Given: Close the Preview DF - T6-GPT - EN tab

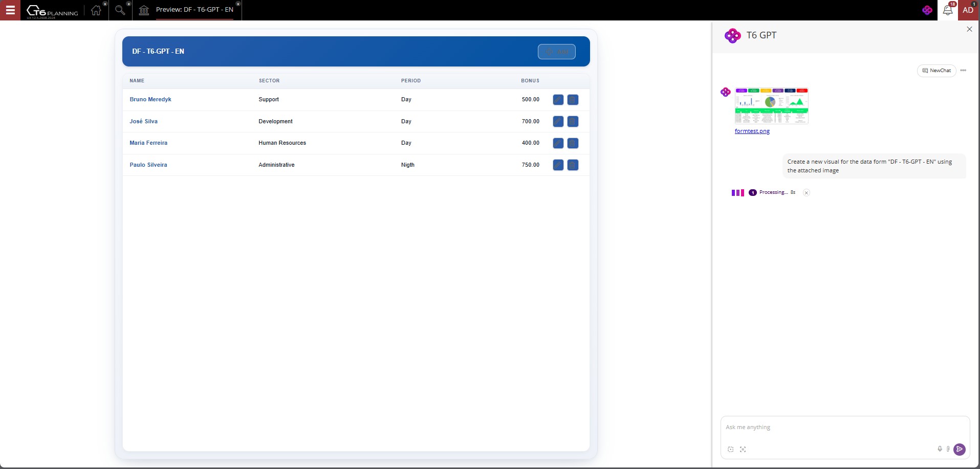Looking at the screenshot, I should tap(238, 4).
